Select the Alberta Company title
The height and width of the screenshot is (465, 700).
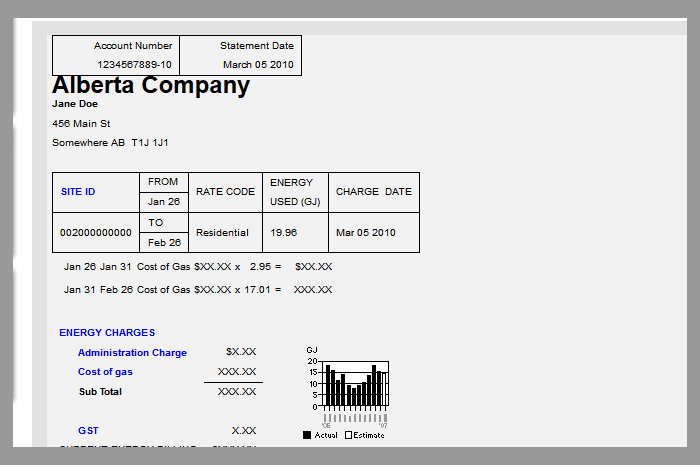[x=150, y=86]
